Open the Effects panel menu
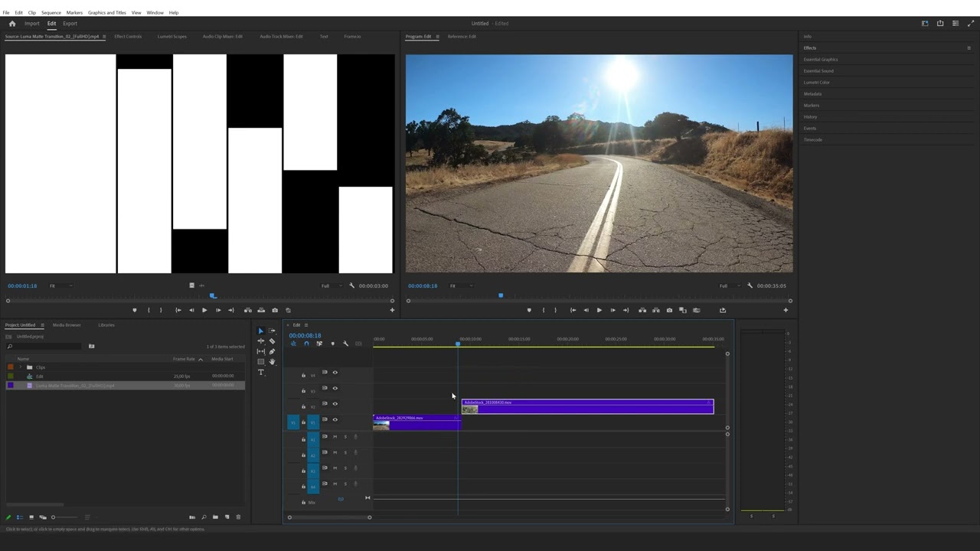Screen dimensions: 980x551 [x=969, y=48]
